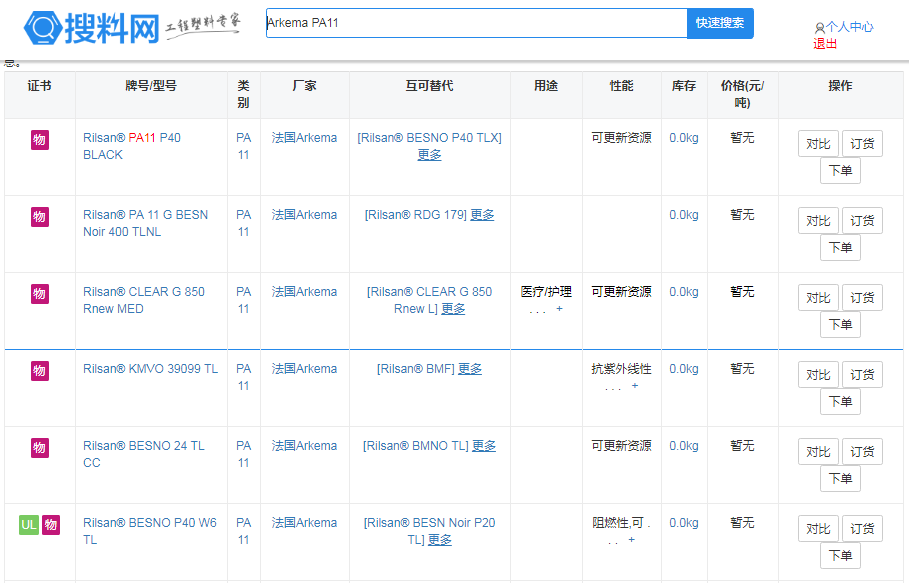Image resolution: width=909 pixels, height=583 pixels.
Task: Click the 物 badge for Rilsan PA 11 G BESN Noir
Action: coord(39,216)
